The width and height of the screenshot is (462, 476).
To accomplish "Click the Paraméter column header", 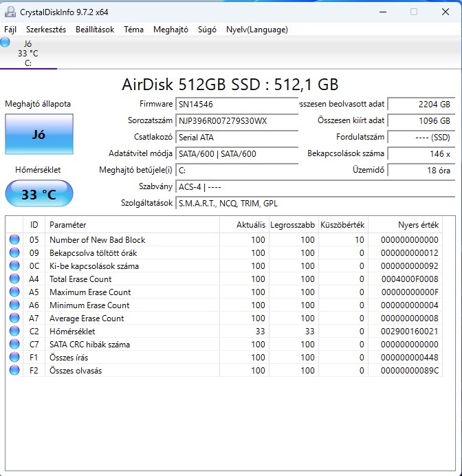I will (132, 225).
